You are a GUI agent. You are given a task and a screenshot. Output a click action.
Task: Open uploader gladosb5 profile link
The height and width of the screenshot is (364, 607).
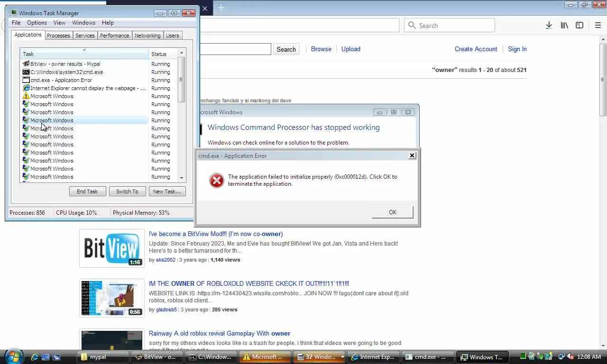tap(166, 309)
